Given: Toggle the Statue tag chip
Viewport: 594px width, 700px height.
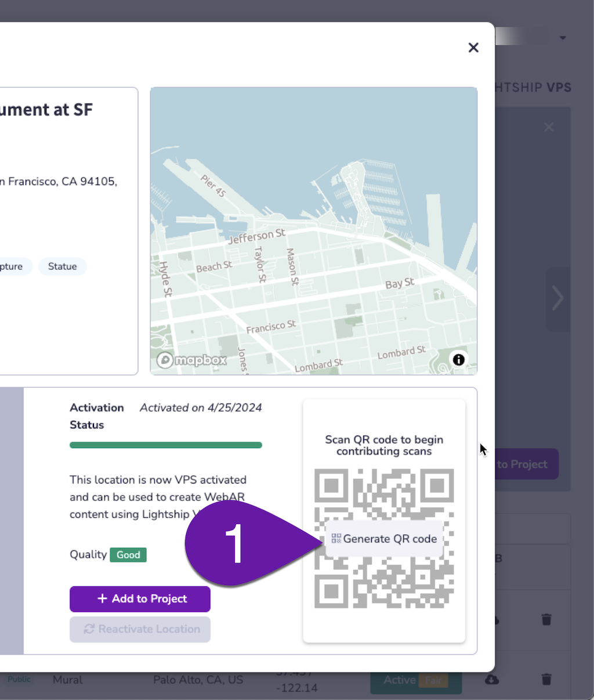Looking at the screenshot, I should (62, 266).
